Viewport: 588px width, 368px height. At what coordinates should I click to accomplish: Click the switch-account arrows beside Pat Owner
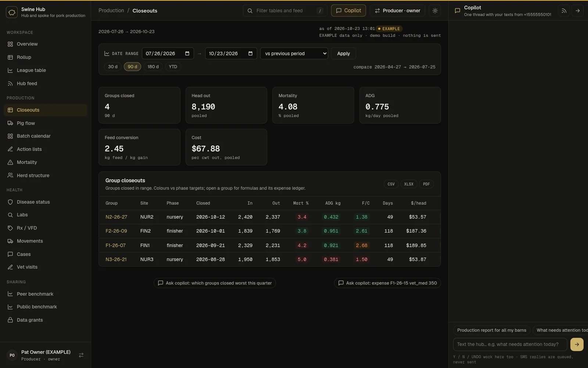(x=81, y=355)
